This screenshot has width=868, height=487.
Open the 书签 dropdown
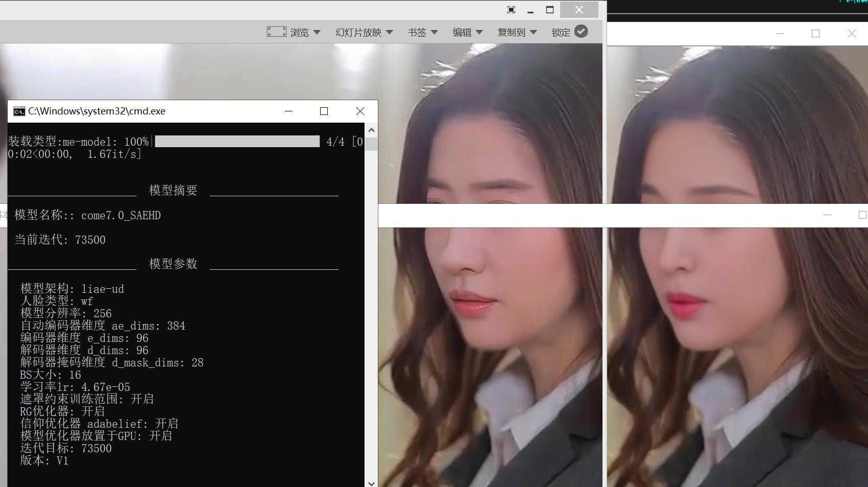(x=423, y=32)
